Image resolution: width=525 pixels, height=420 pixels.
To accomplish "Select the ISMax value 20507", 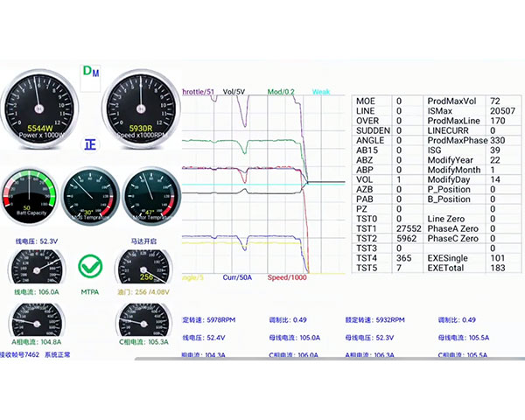I will [x=501, y=111].
